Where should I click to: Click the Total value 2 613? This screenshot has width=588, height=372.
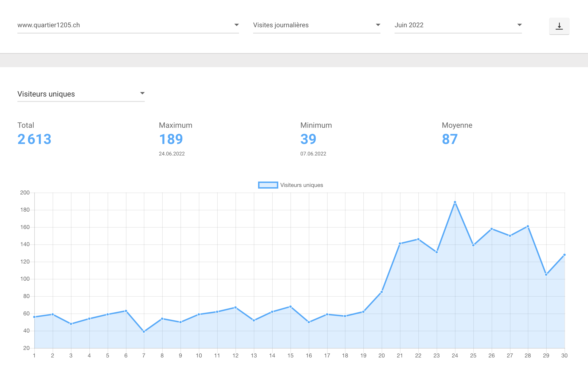pos(35,139)
